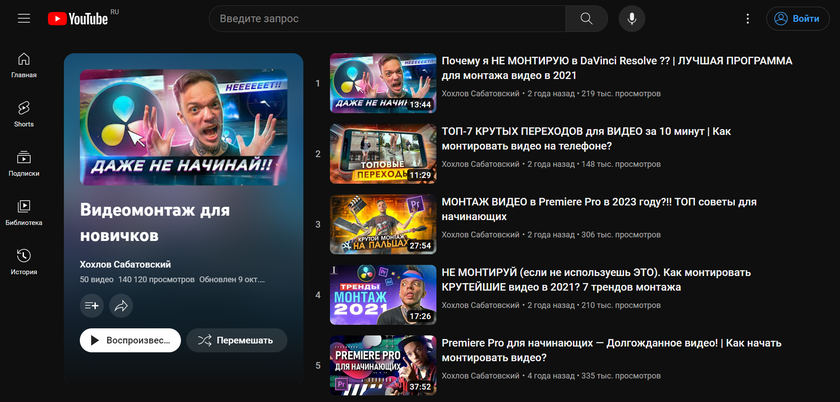Image resolution: width=840 pixels, height=402 pixels.
Task: Click channel name under the DaVinci Resolve video
Action: tap(481, 93)
